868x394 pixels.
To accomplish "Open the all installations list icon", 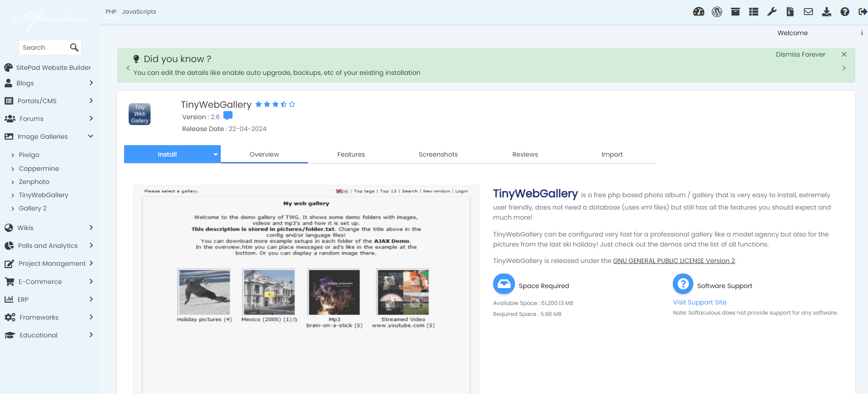I will (x=754, y=12).
